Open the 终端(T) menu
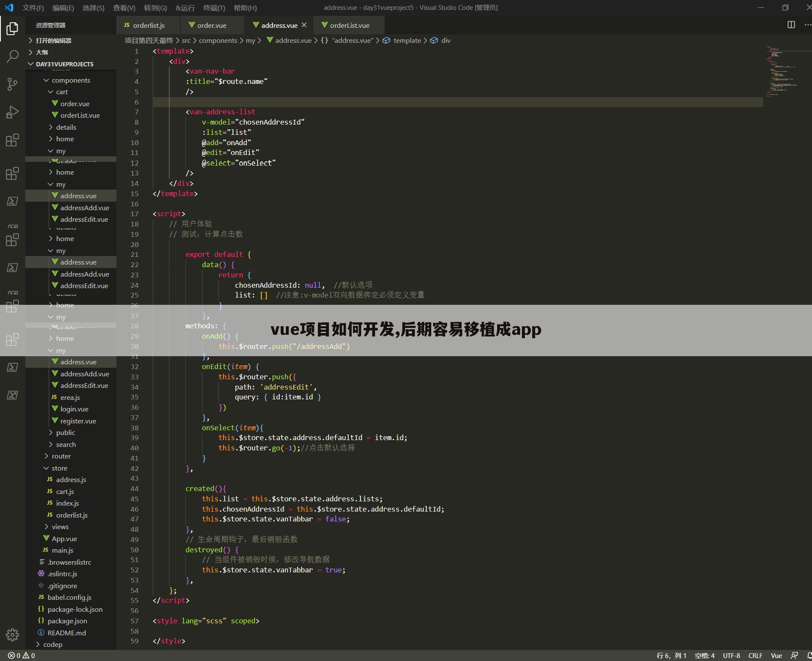 [x=214, y=8]
